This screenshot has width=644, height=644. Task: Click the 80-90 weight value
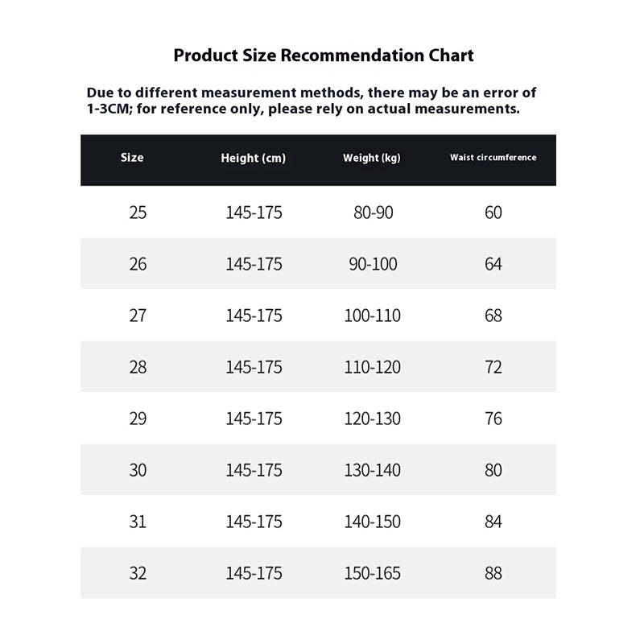(373, 213)
